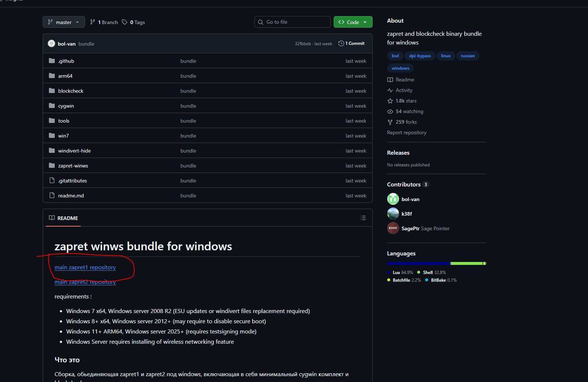Viewport: 588px width, 382px height.
Task: Open the windivert-hide folder name
Action: pyautogui.click(x=74, y=151)
